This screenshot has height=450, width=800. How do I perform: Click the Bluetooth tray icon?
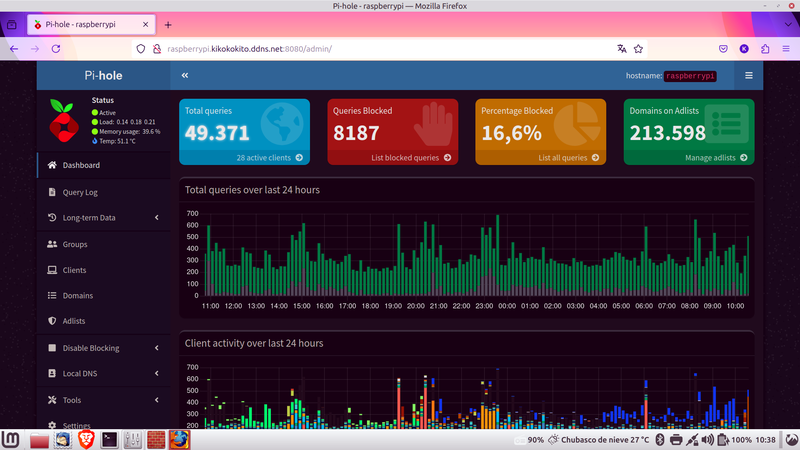tap(659, 440)
